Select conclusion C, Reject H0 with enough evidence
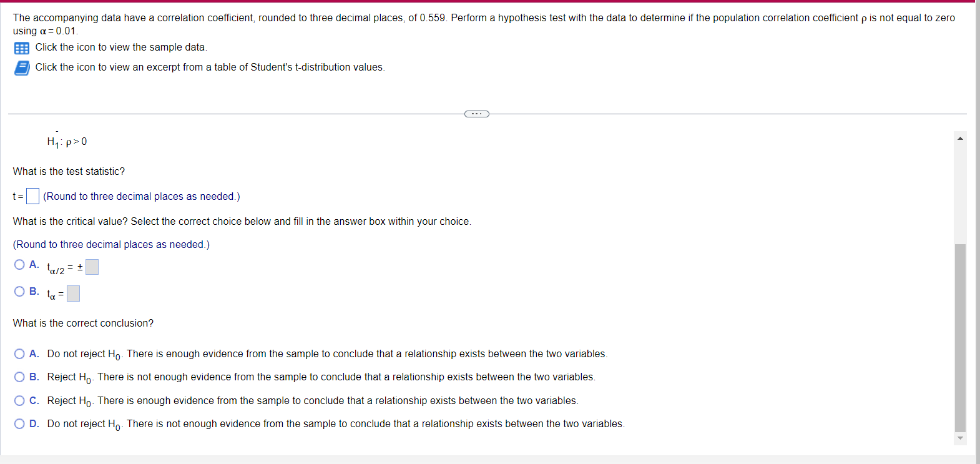 coord(19,400)
